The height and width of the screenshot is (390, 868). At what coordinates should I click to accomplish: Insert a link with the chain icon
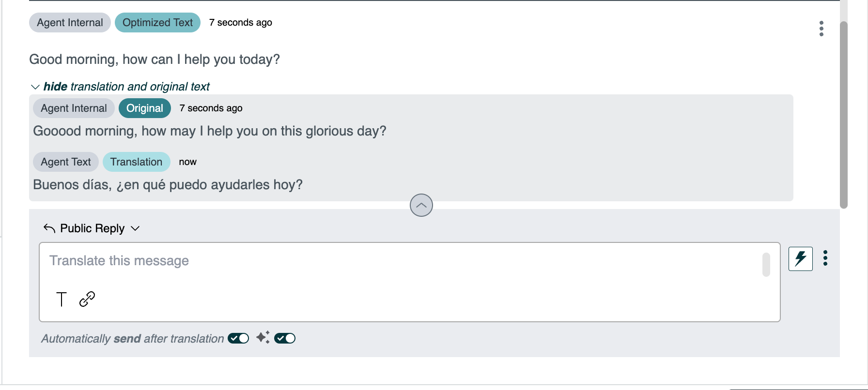[87, 299]
